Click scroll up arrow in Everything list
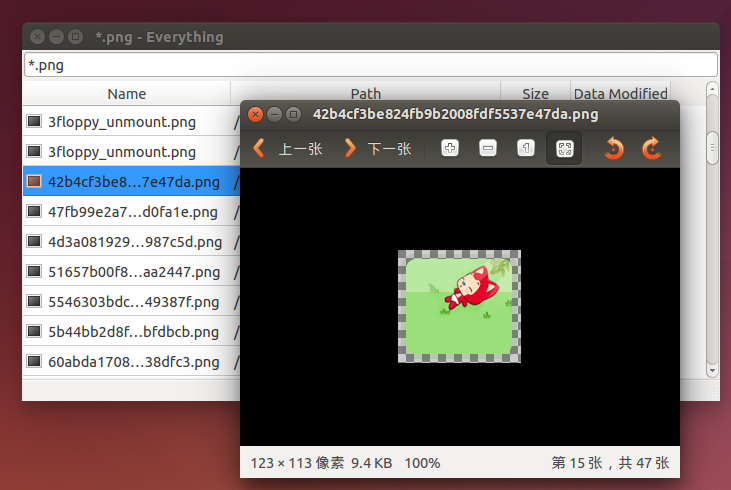 coord(712,89)
